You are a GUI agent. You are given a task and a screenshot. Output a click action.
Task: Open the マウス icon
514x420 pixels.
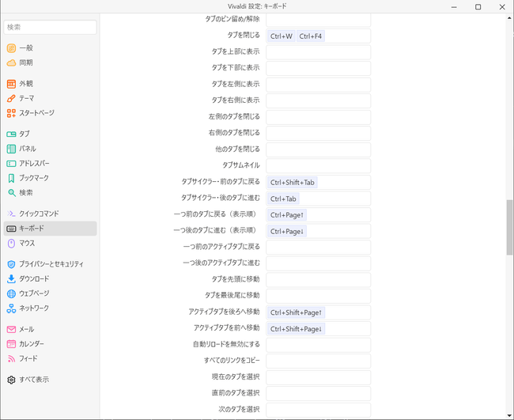[11, 244]
